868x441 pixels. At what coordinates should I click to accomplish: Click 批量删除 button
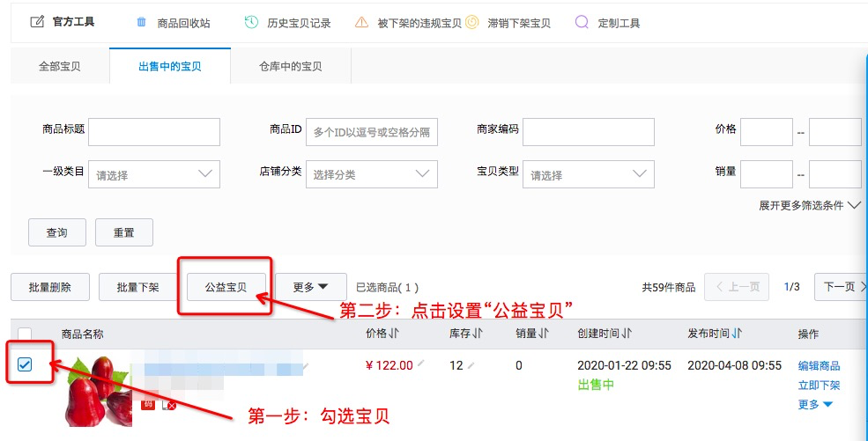[x=50, y=287]
